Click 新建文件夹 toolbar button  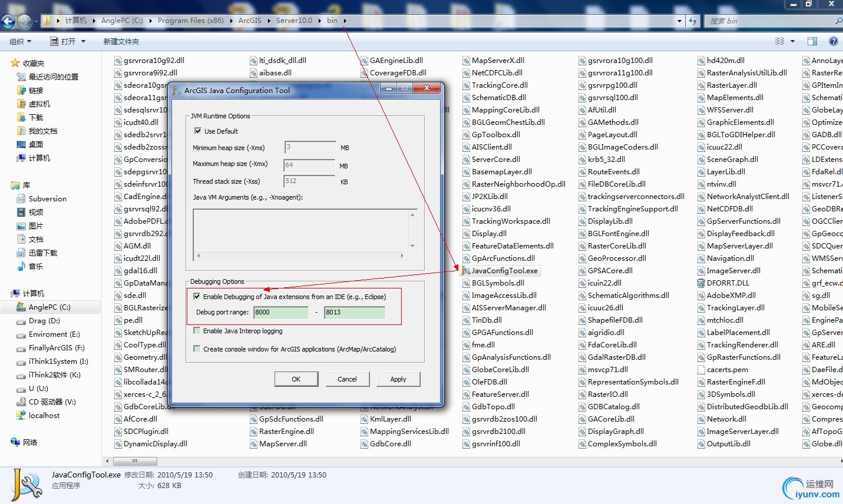[121, 42]
